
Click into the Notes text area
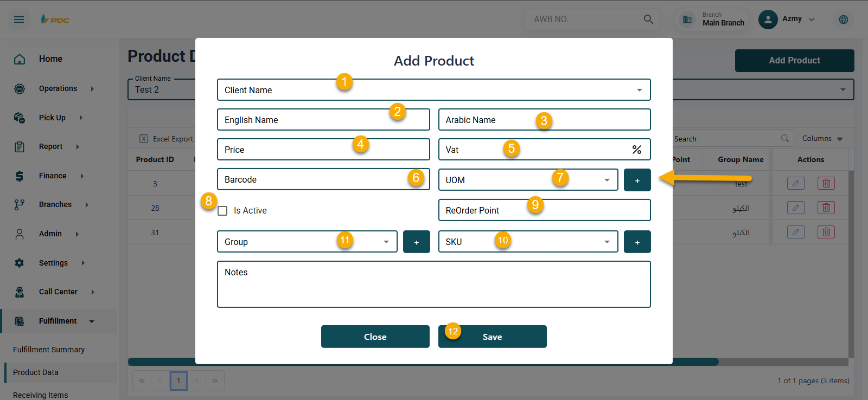[x=434, y=287]
